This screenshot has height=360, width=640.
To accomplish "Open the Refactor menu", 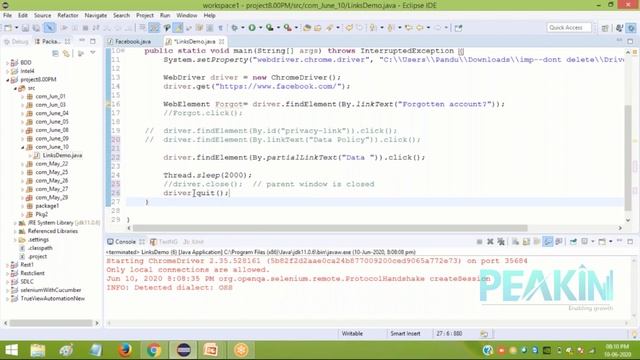I will point(67,15).
